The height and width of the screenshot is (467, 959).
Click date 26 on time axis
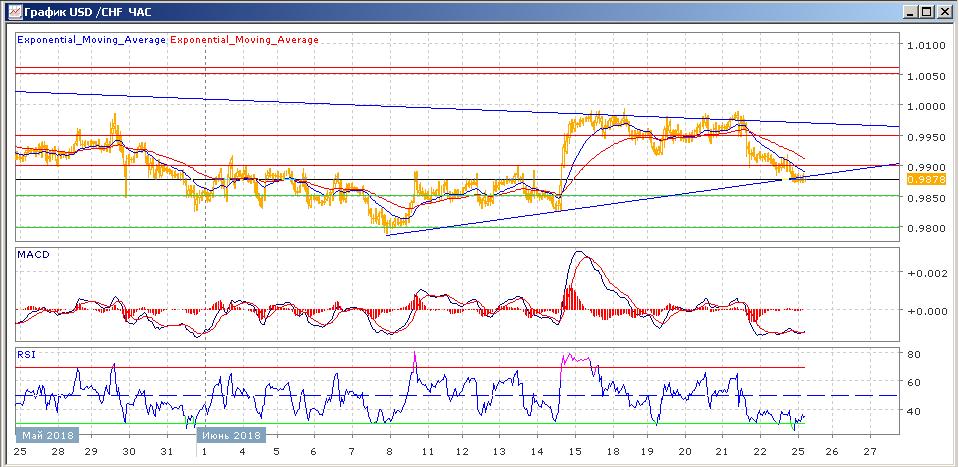[x=832, y=452]
